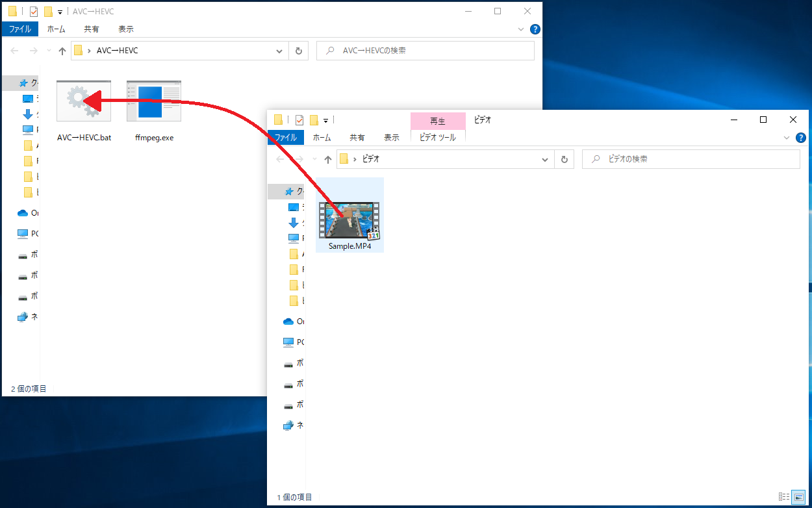Screen dimensions: 812x508
Task: Go back in the AVC→HEVC window
Action: tap(14, 51)
